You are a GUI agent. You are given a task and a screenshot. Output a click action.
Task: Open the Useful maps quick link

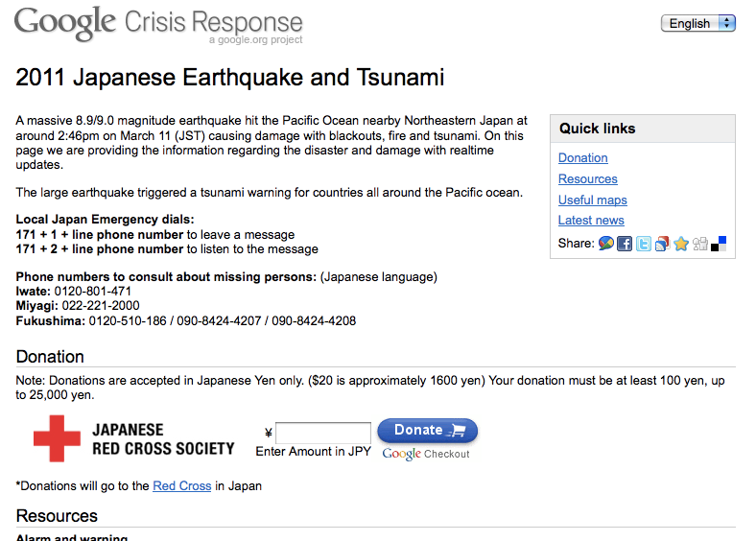(x=593, y=200)
